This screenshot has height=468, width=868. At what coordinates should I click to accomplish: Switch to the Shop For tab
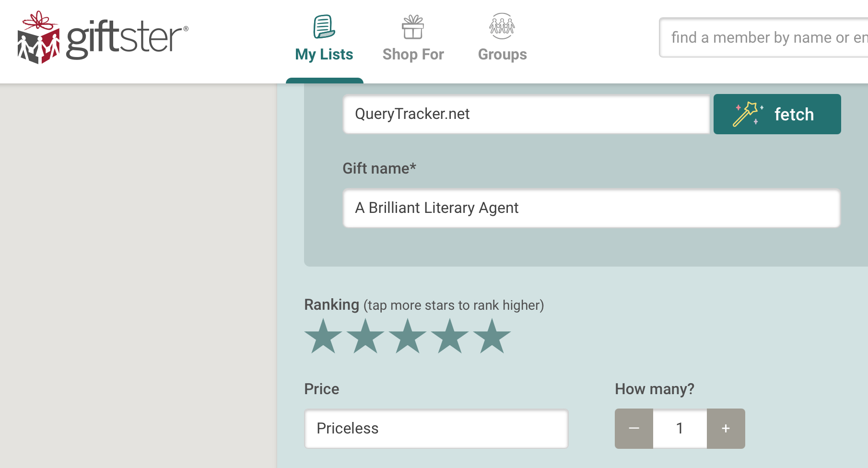[x=413, y=54]
